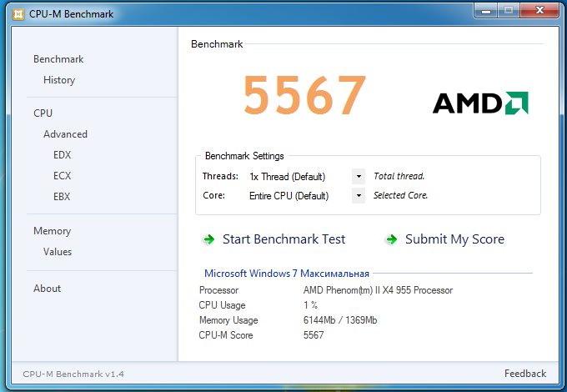Open the Feedback link

click(525, 374)
